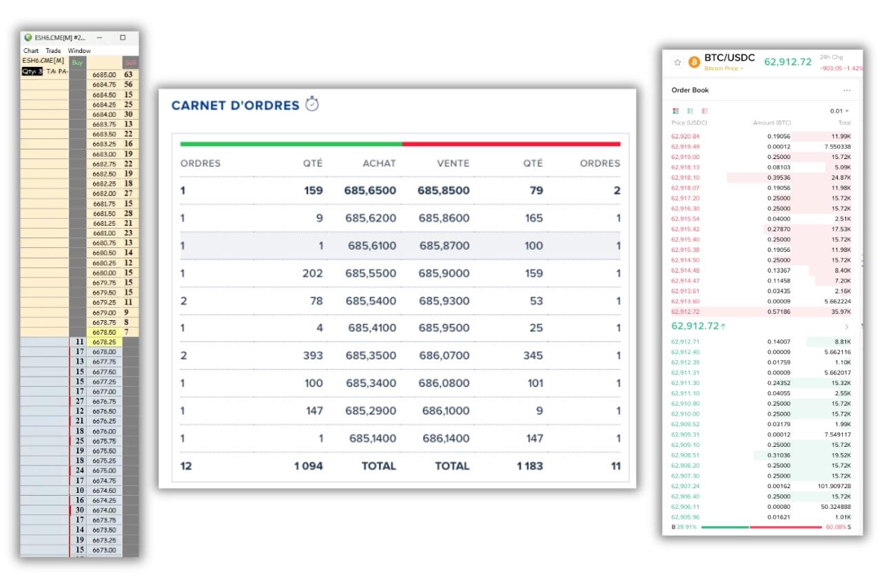This screenshot has width=882, height=588.
Task: Click price level 6684.75 in the ladder
Action: tap(103, 83)
